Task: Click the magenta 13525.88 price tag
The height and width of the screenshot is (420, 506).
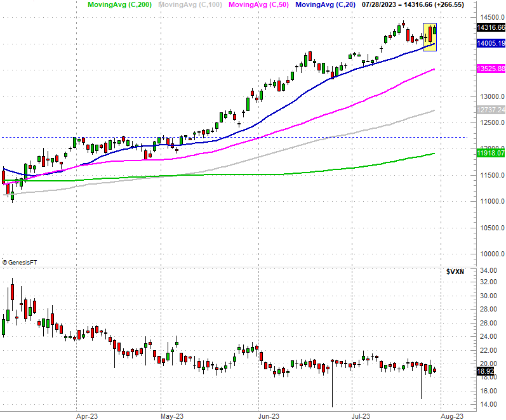Action: tap(491, 69)
